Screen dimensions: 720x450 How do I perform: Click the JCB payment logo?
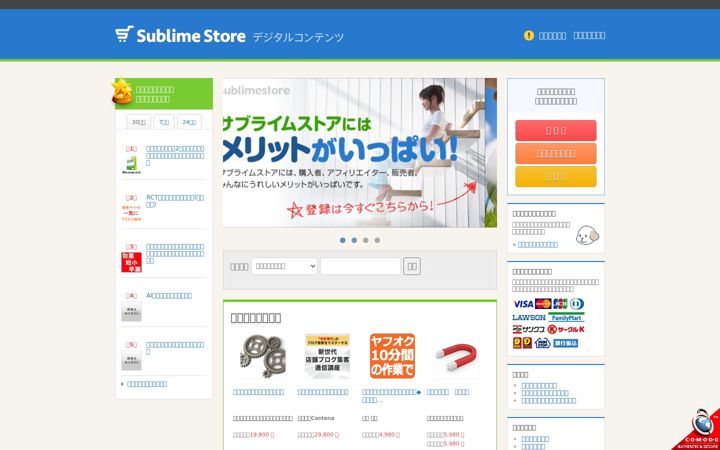560,304
